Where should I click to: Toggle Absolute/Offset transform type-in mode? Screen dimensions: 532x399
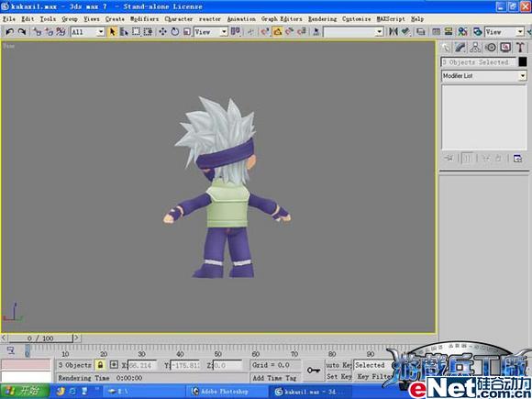point(114,365)
